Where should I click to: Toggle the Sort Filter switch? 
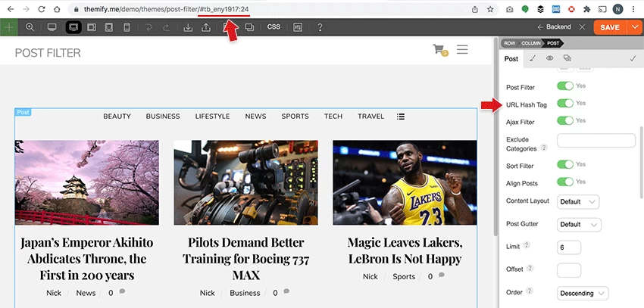pyautogui.click(x=565, y=164)
